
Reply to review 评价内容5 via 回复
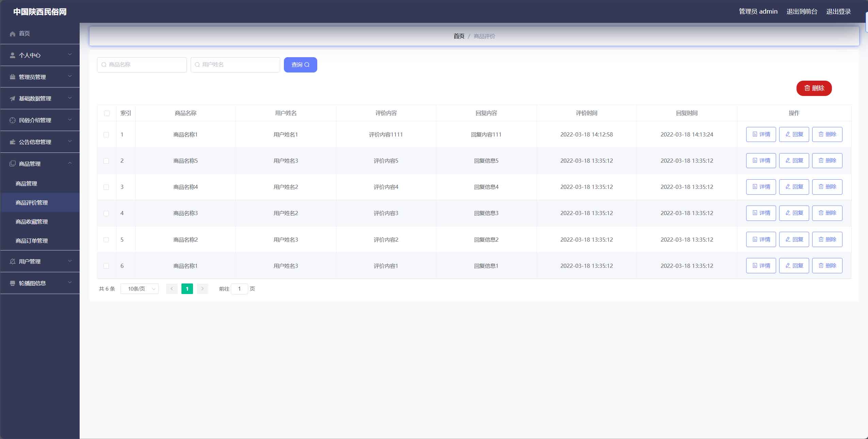pyautogui.click(x=794, y=161)
